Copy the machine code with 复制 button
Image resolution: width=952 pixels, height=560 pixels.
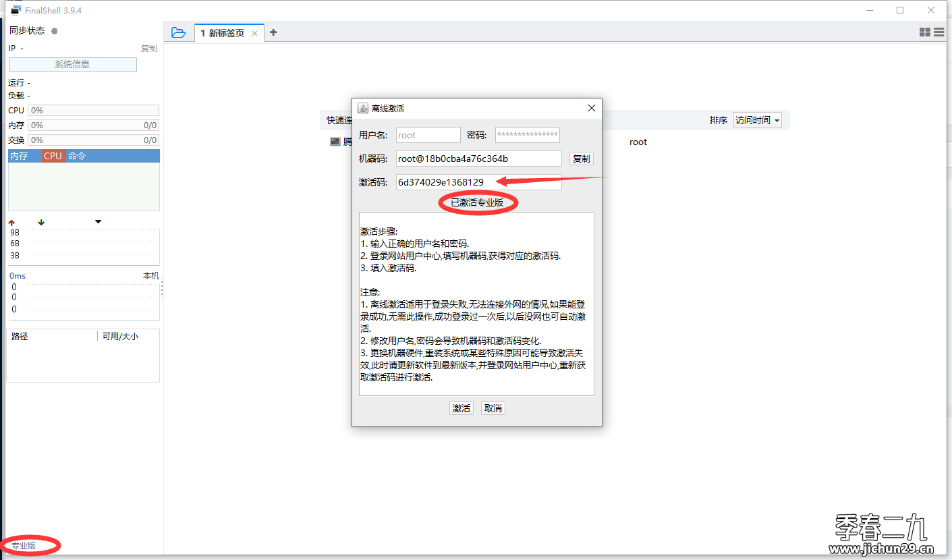tap(581, 159)
